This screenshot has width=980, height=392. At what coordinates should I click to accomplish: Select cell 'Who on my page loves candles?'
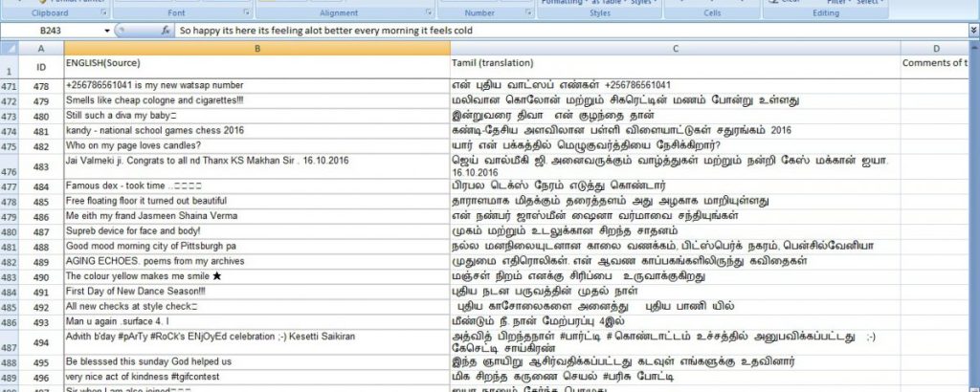(256, 146)
